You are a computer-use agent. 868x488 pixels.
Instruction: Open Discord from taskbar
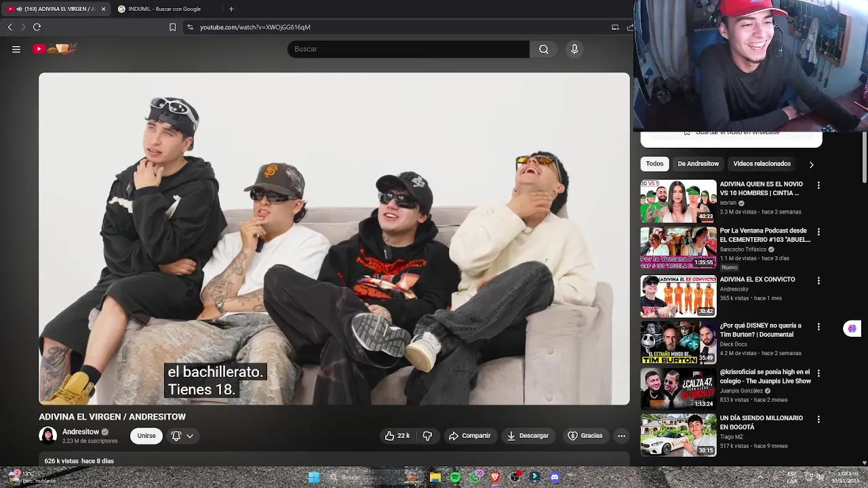[555, 477]
